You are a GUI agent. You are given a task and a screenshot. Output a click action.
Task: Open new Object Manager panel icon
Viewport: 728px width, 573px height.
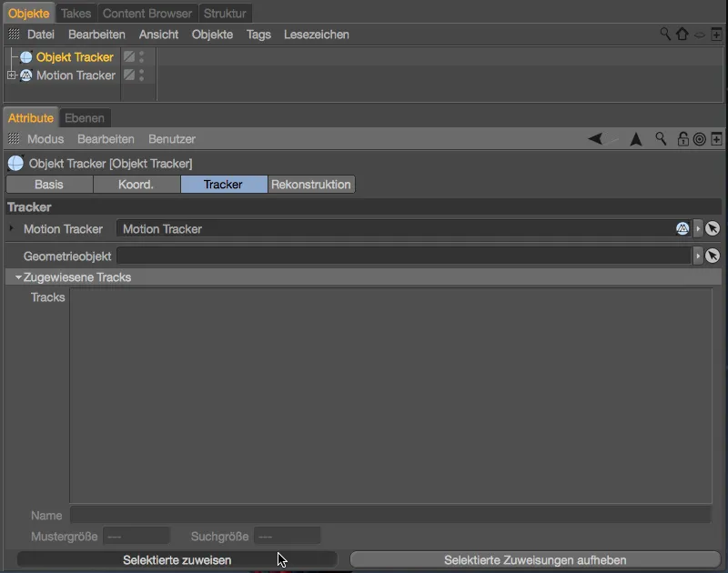pos(716,34)
